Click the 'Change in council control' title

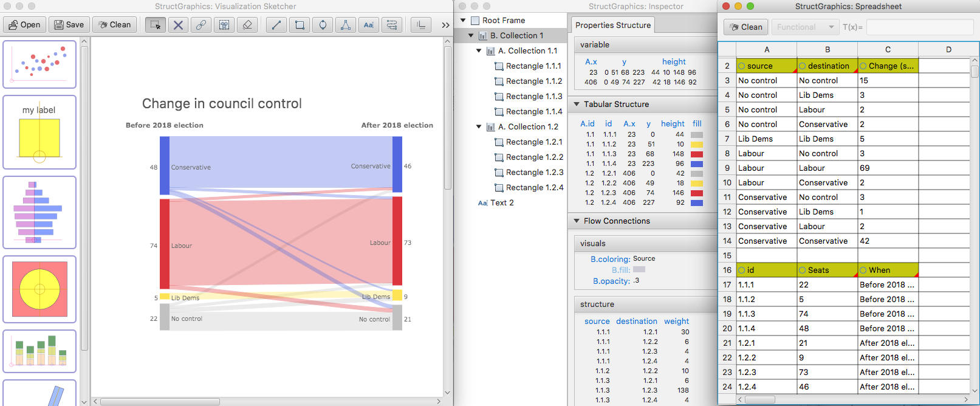point(222,103)
